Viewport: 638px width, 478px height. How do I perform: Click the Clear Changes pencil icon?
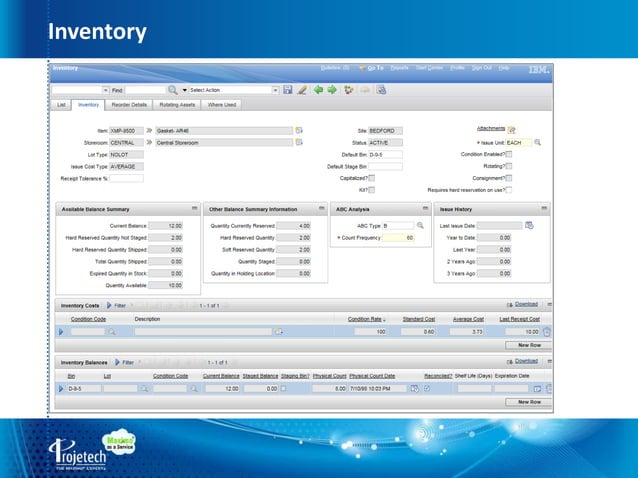[302, 89]
